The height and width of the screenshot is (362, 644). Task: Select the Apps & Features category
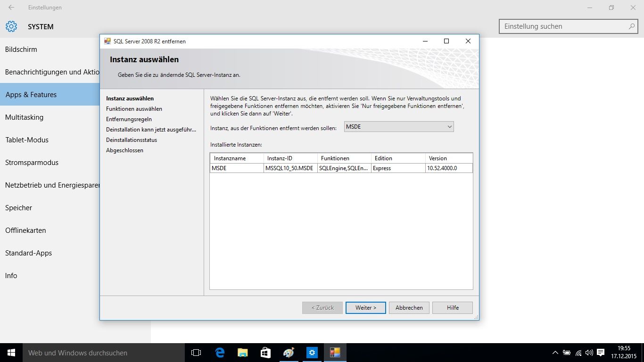[50, 94]
